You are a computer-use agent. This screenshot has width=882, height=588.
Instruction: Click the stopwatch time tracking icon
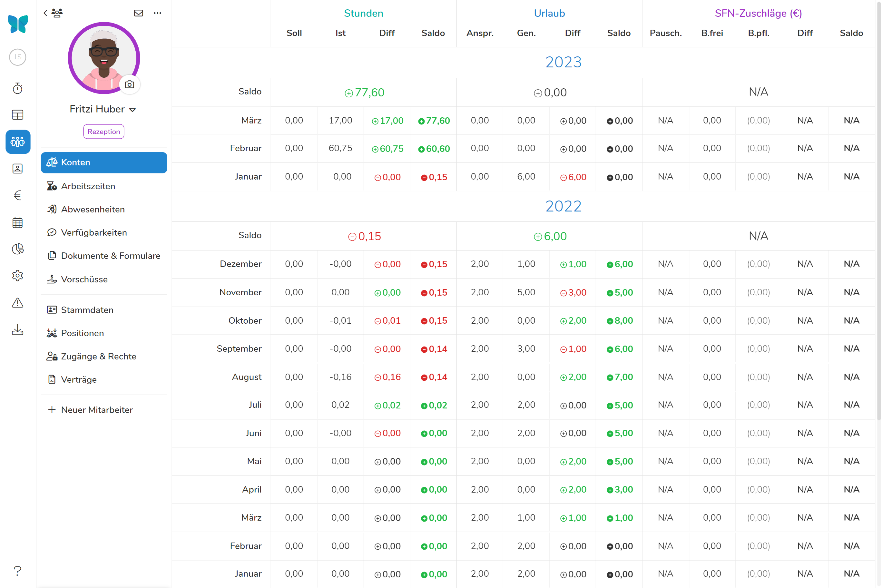click(18, 89)
